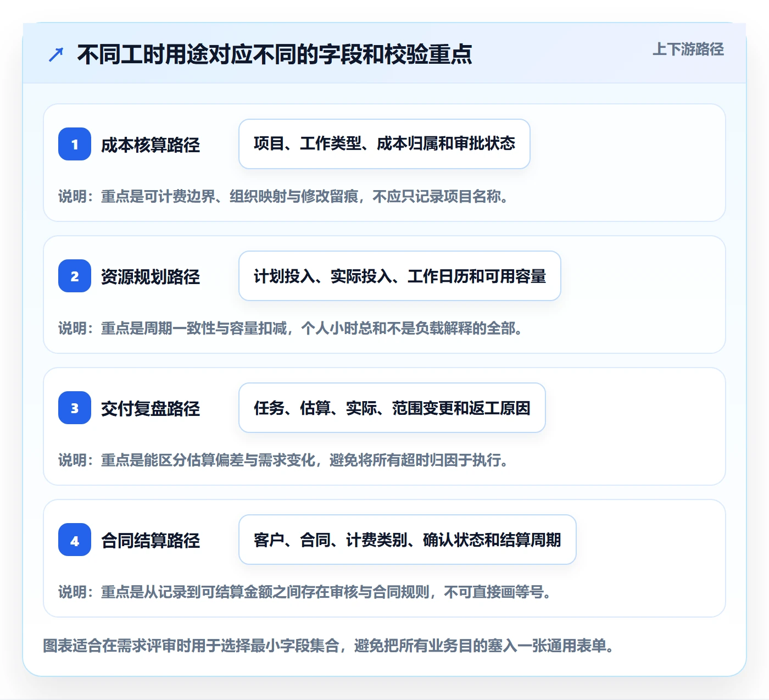Click the number 2 badge for 资源规划路径
The image size is (769, 700).
pyautogui.click(x=75, y=276)
